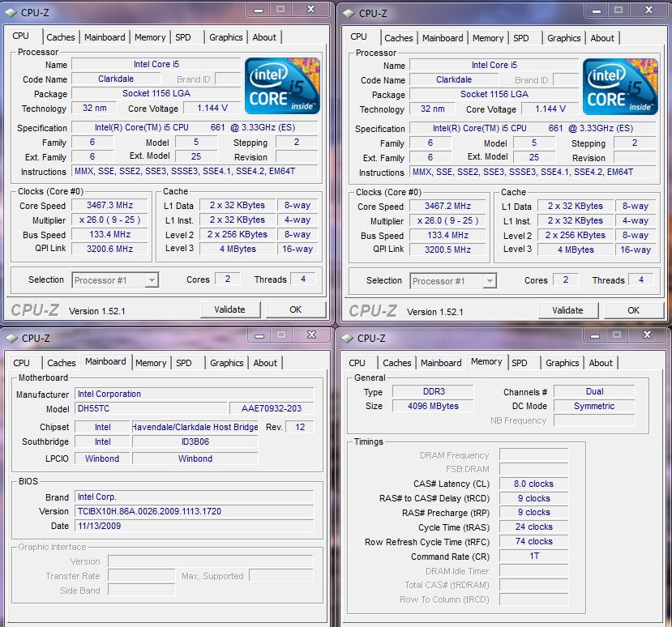
Task: Click Symmetric DC Mode value
Action: click(594, 406)
